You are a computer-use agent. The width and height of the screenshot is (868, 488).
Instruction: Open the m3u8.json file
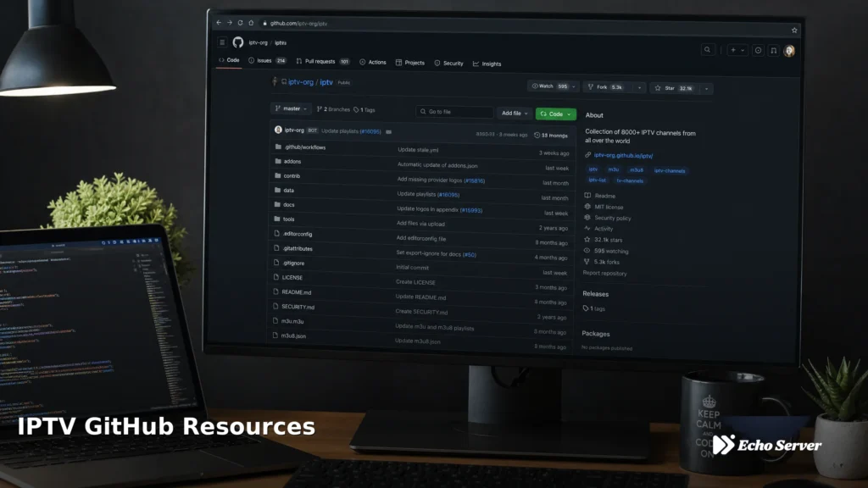(x=293, y=335)
